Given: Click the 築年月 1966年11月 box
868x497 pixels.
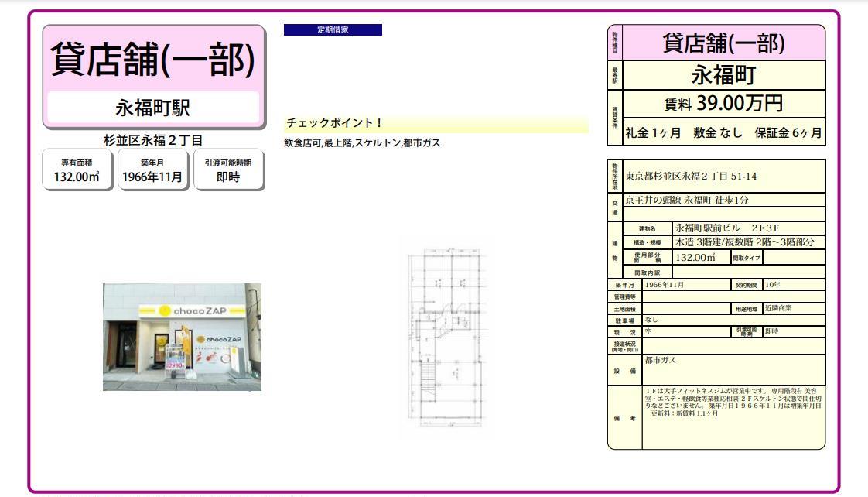Looking at the screenshot, I should click(153, 170).
